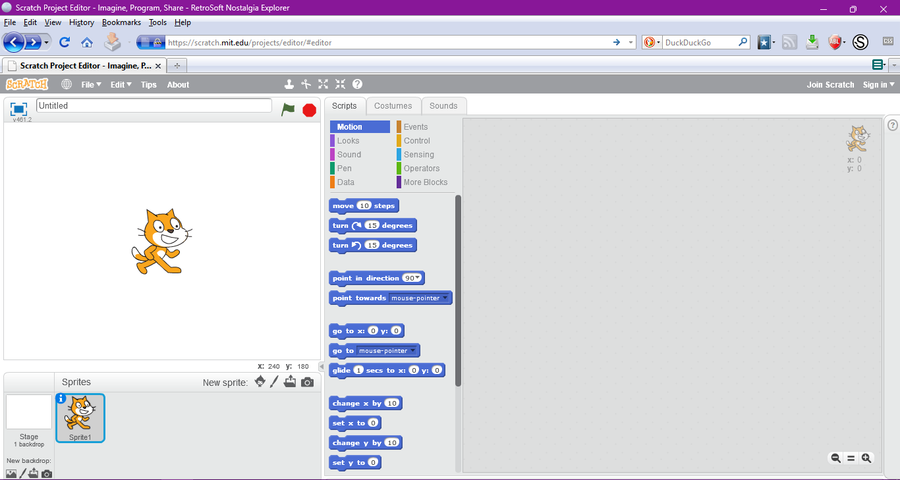Collapse the stage with small arrow
The image size is (900, 480).
pyautogui.click(x=321, y=366)
